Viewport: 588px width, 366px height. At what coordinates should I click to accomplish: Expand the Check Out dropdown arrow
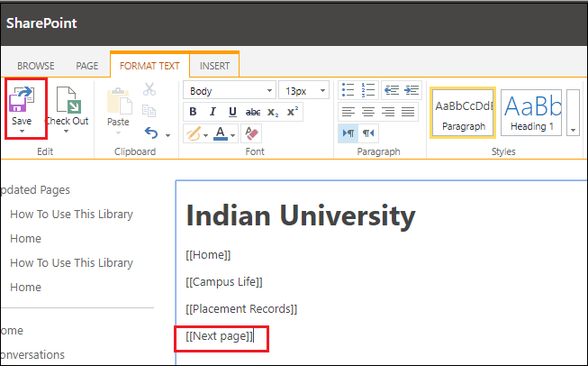point(66,131)
